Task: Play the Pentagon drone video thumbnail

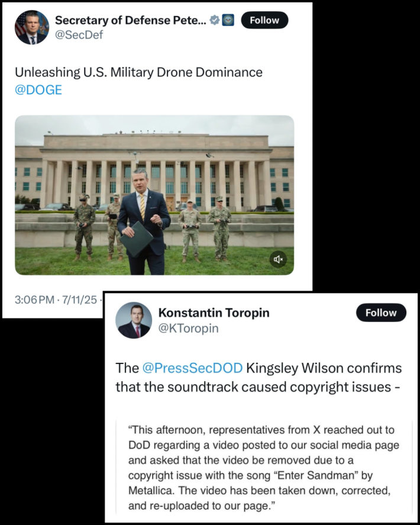Action: (154, 195)
